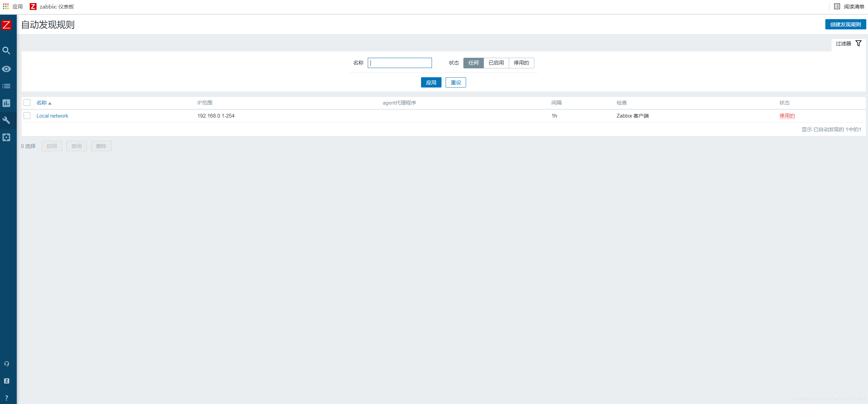Select the 停用的 status filter option

pyautogui.click(x=521, y=63)
